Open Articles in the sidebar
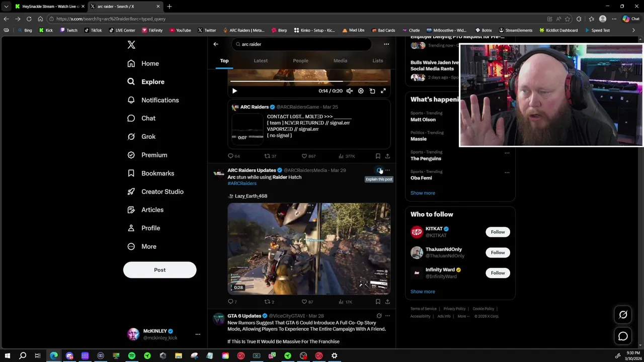644x362 pixels. [x=145, y=210]
